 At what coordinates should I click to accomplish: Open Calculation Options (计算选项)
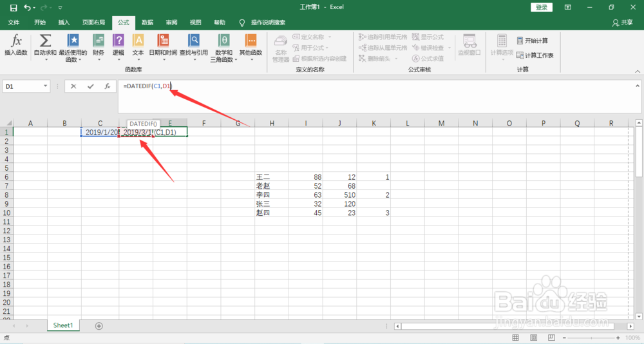tap(502, 47)
